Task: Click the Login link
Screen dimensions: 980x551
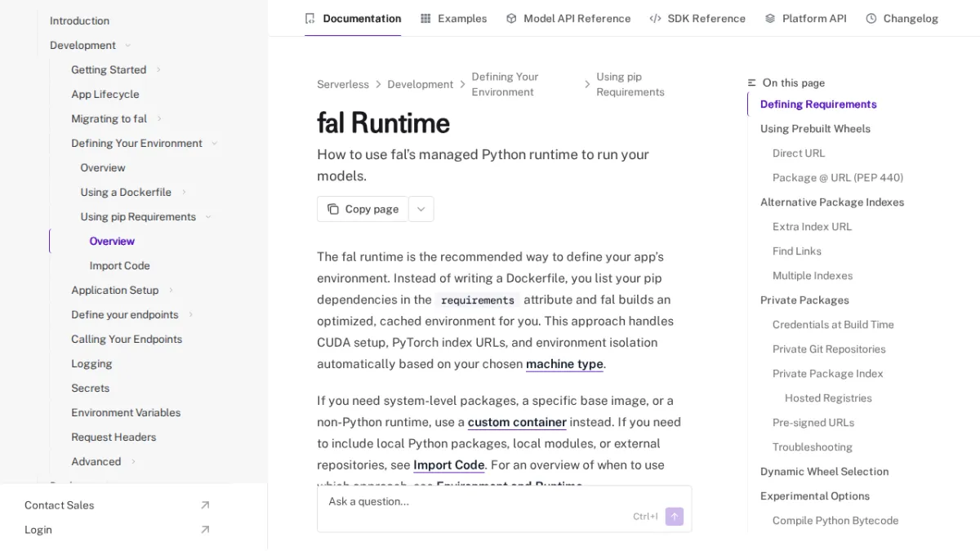Action: [38, 530]
